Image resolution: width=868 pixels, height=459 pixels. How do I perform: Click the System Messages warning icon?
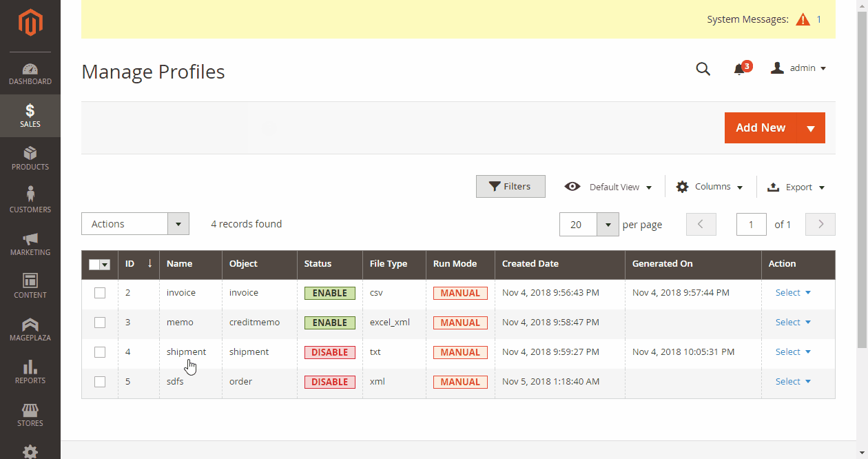tap(803, 19)
